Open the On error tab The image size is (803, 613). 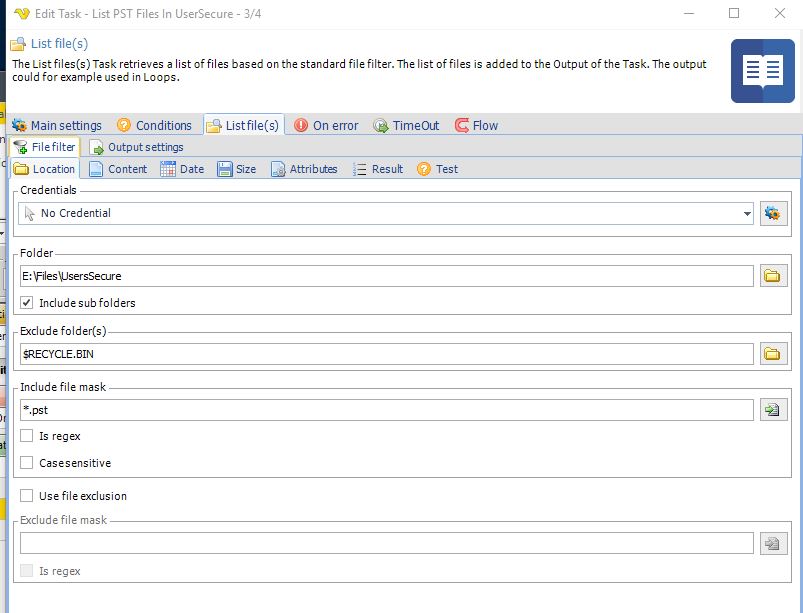(x=326, y=125)
